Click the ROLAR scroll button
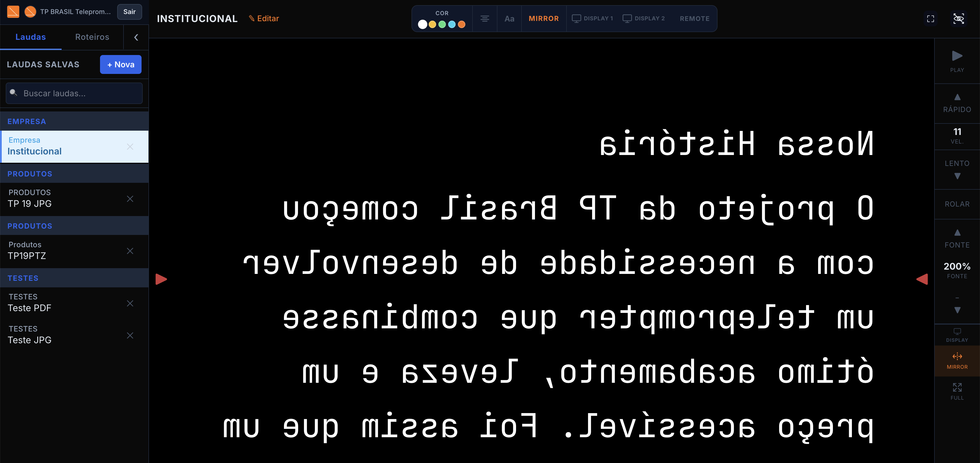 coord(957,204)
